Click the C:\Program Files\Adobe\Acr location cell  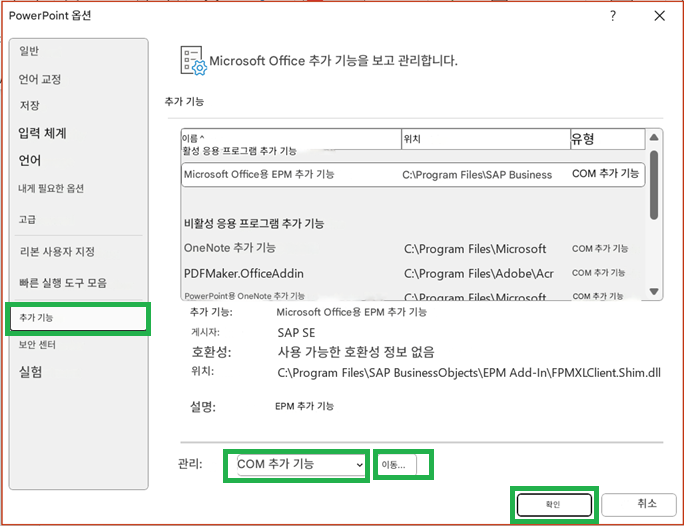(479, 274)
